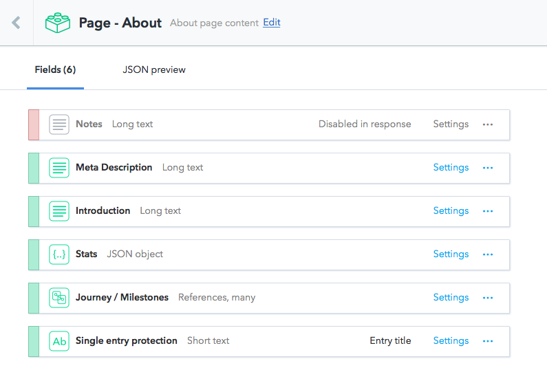Go back using the left chevron arrow
547x392 pixels.
[x=16, y=23]
